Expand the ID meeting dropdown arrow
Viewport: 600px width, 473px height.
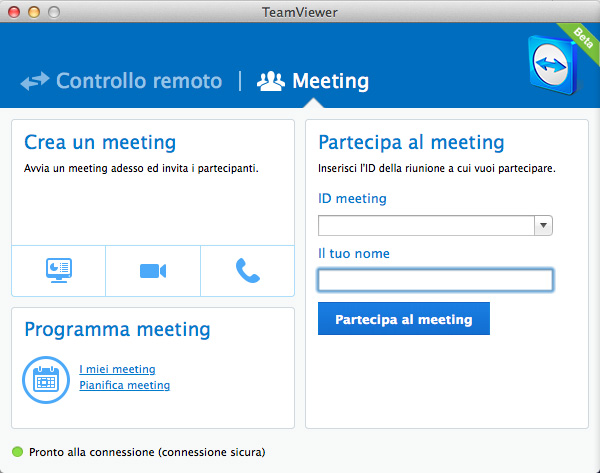(x=543, y=225)
